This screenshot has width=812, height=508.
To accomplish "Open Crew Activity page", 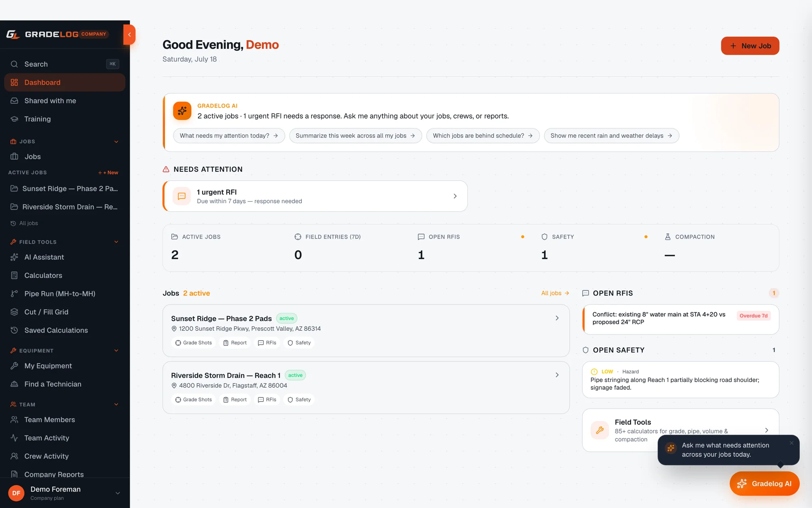I will (65, 456).
